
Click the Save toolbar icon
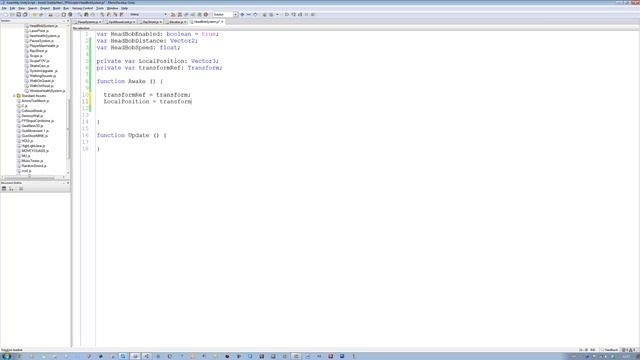point(18,14)
